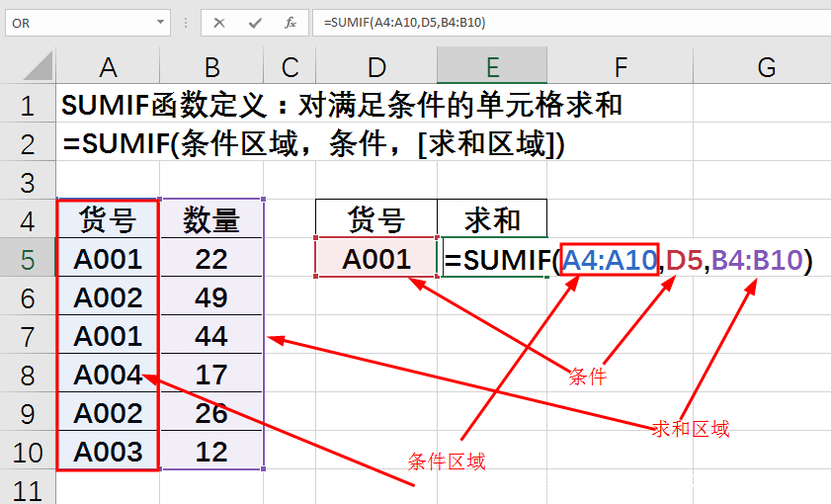Expand the Name Box dropdown arrow
The image size is (831, 504).
[x=160, y=23]
